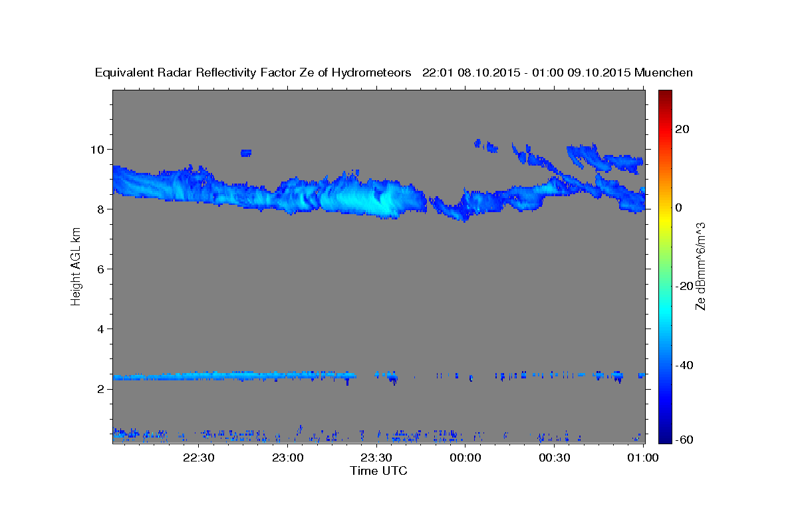This screenshot has height=532, width=798.
Task: Click the thin cloud layer at 2.4 km
Action: [234, 376]
